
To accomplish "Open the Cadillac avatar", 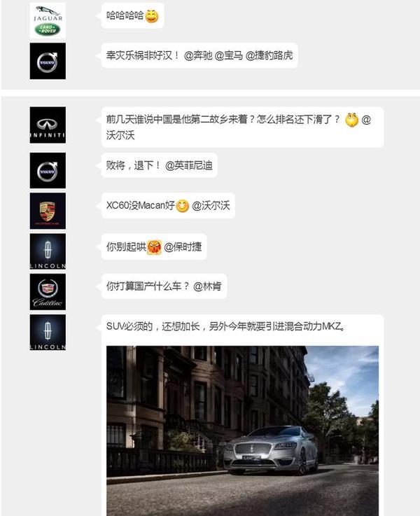I will [x=48, y=292].
